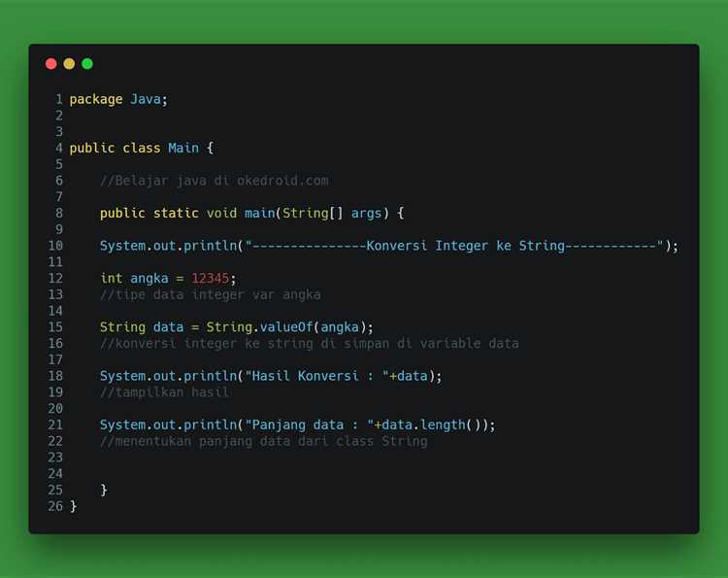
Task: Click the println with 'Panjang data : '
Action: (x=298, y=425)
